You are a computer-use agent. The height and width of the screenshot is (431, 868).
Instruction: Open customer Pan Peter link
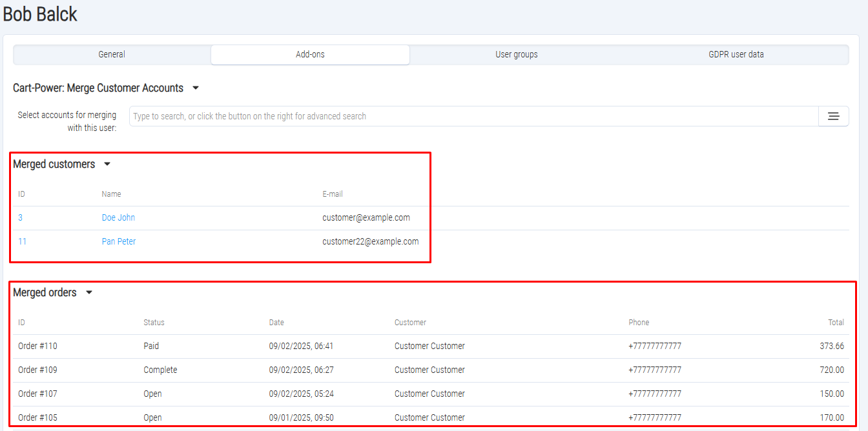click(119, 241)
